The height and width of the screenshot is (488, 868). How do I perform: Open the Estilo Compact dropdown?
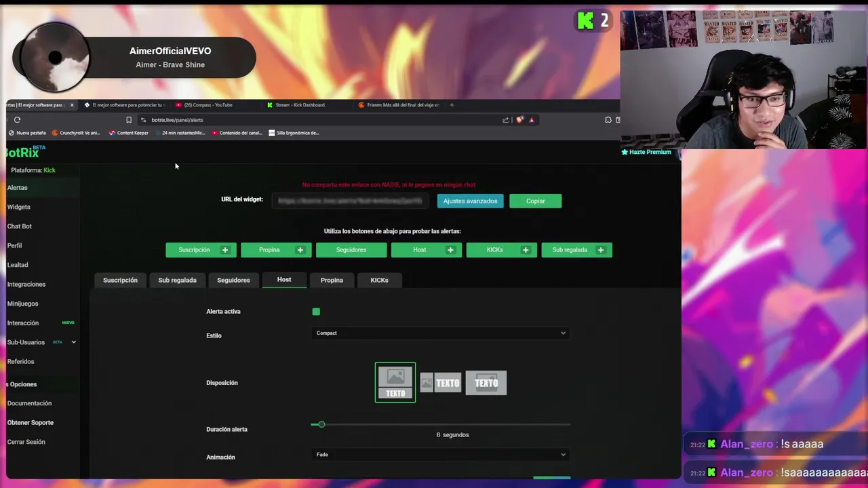coord(441,333)
